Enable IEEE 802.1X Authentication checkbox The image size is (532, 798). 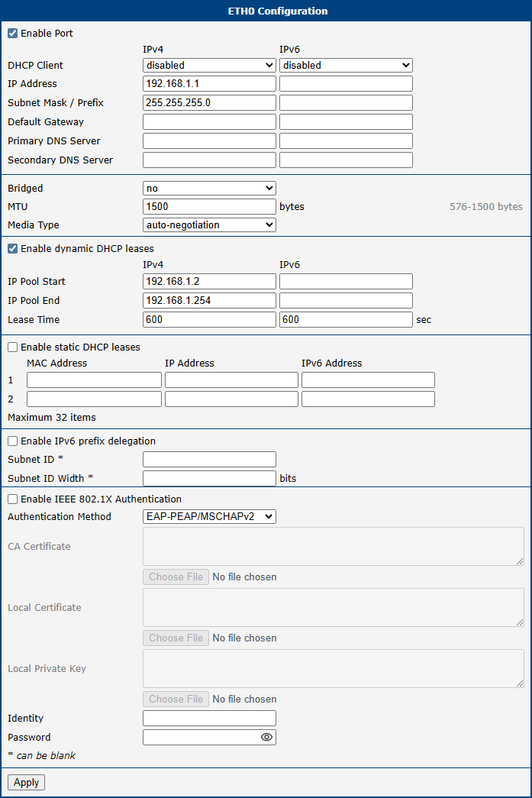[x=13, y=499]
